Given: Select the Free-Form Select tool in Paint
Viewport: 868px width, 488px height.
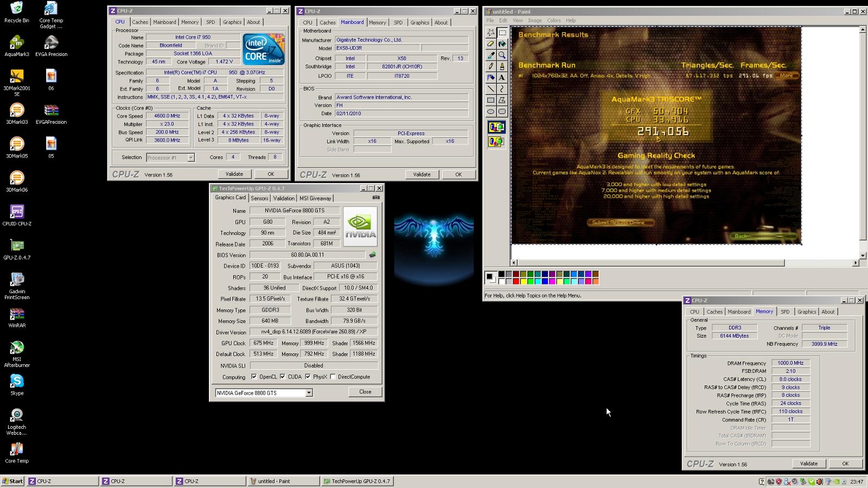Looking at the screenshot, I should point(491,33).
